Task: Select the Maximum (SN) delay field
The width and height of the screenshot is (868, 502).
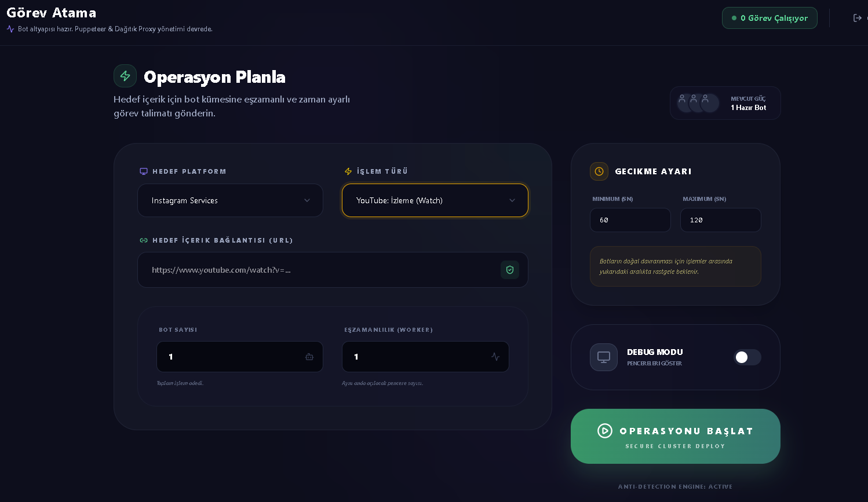Action: pyautogui.click(x=720, y=220)
